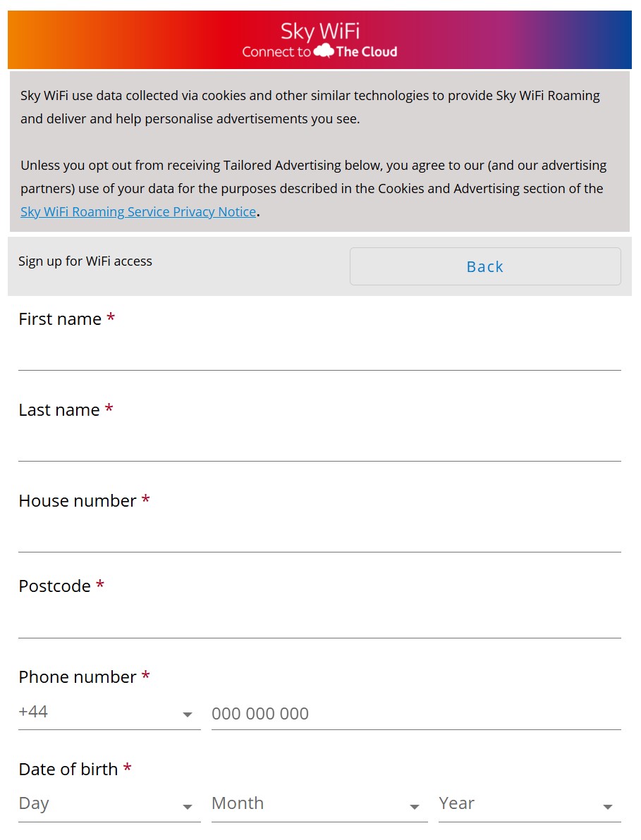Image resolution: width=641 pixels, height=840 pixels.
Task: Click the Sign up for WiFi access heading
Action: point(85,261)
